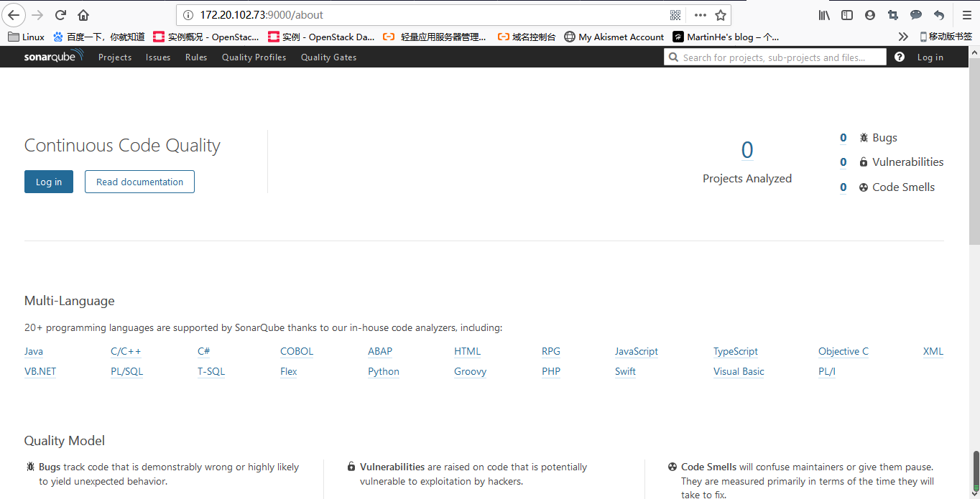The image size is (980, 499).
Task: Click the Read documentation button
Action: [139, 182]
